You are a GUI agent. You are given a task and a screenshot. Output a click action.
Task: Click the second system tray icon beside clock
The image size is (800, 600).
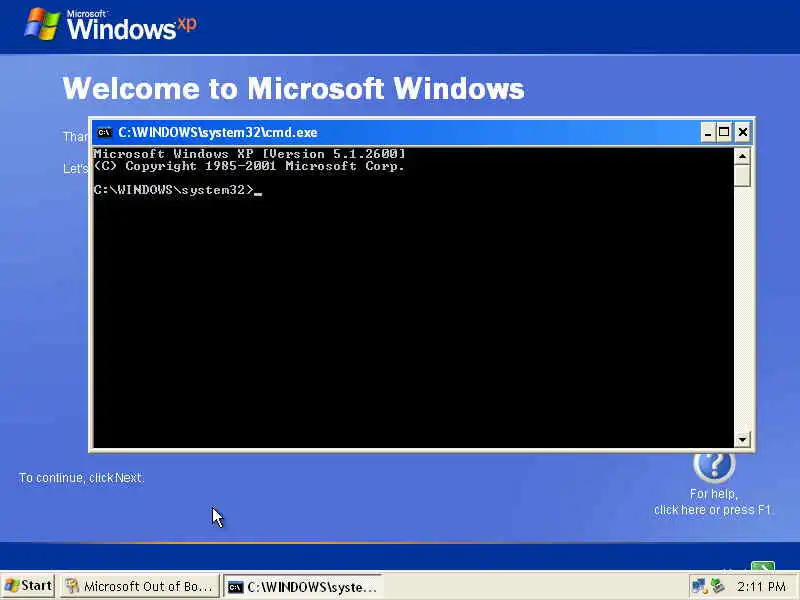pos(717,586)
